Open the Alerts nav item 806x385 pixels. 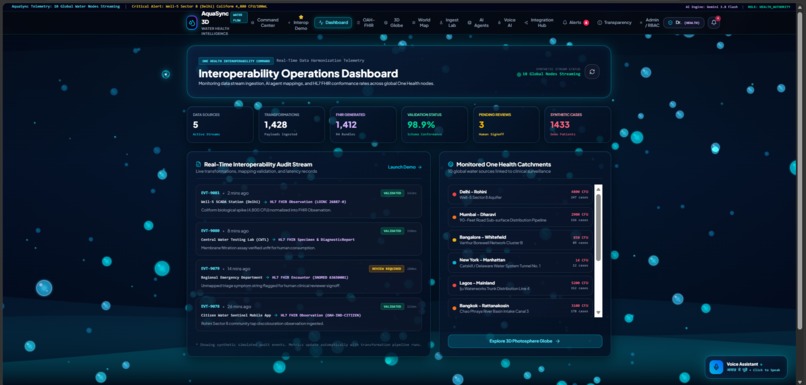pyautogui.click(x=575, y=23)
